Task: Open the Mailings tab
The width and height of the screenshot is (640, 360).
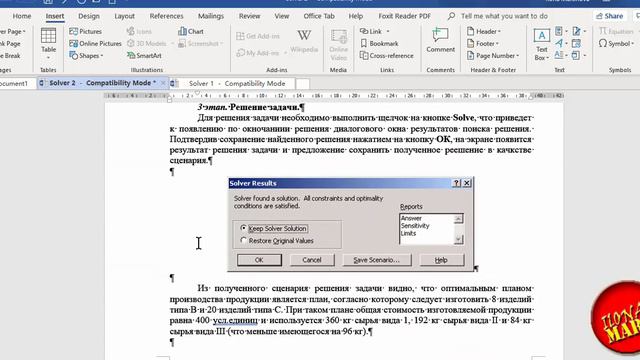Action: coord(211,16)
